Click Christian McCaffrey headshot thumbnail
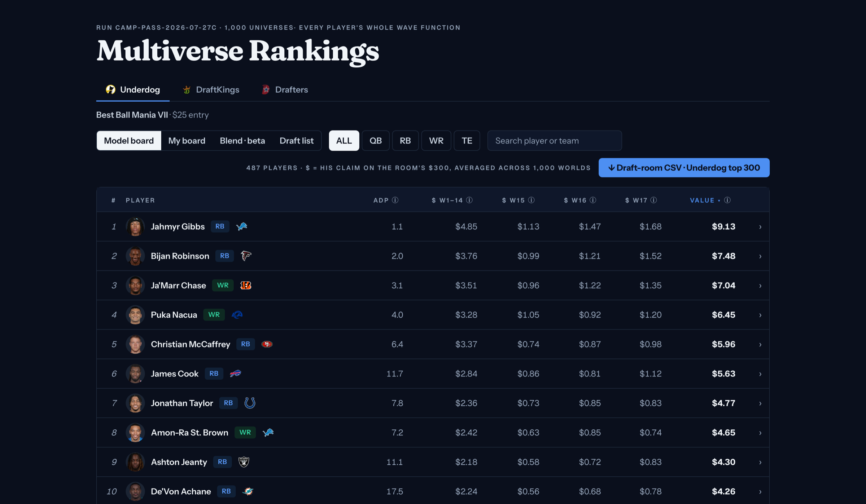Viewport: 866px width, 504px height. 135,344
